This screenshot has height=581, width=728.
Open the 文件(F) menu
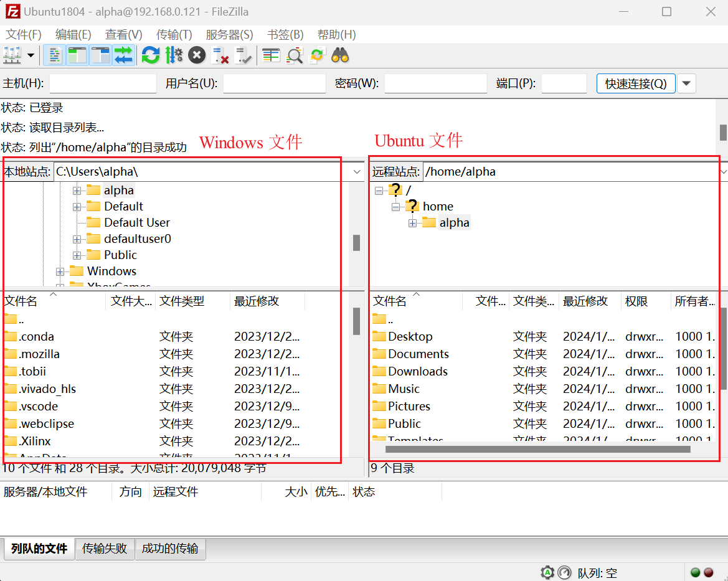[x=23, y=35]
